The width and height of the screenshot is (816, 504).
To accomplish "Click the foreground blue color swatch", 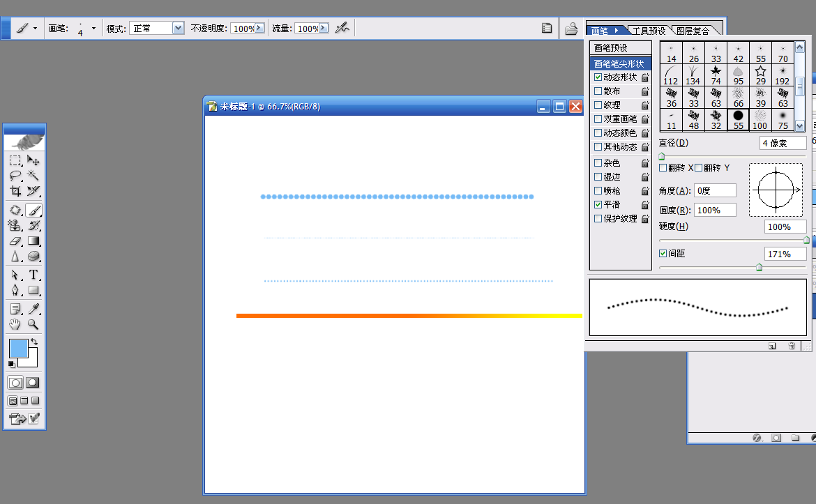I will click(18, 349).
